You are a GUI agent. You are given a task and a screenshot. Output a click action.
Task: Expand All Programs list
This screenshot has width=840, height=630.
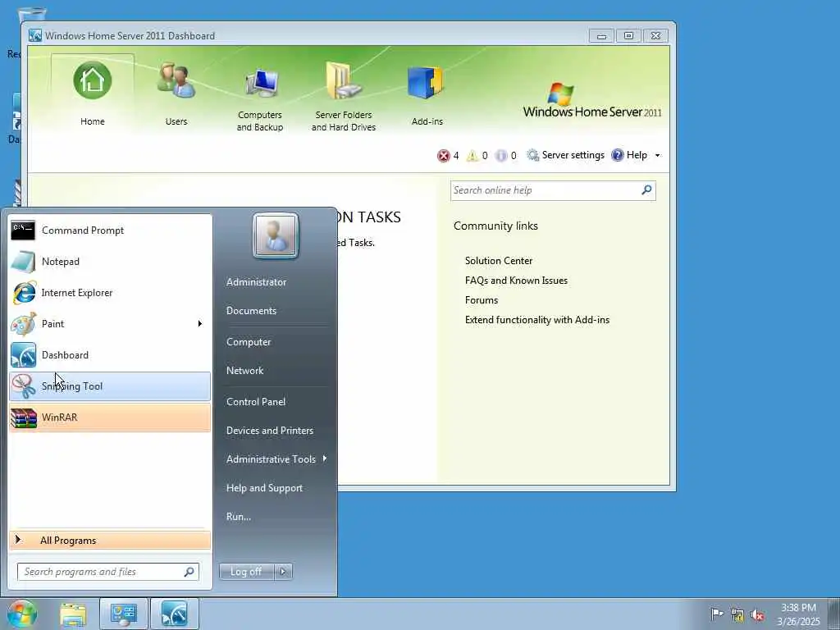(x=110, y=540)
